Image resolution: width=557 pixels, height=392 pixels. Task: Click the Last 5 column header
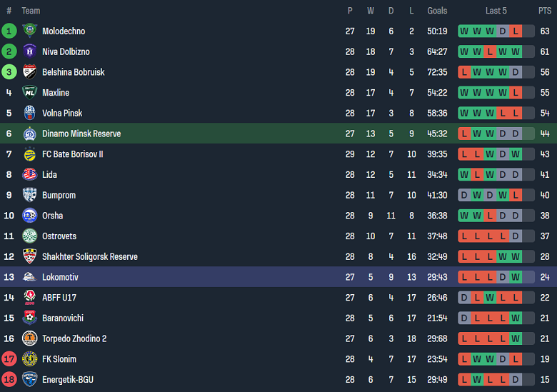click(x=496, y=11)
